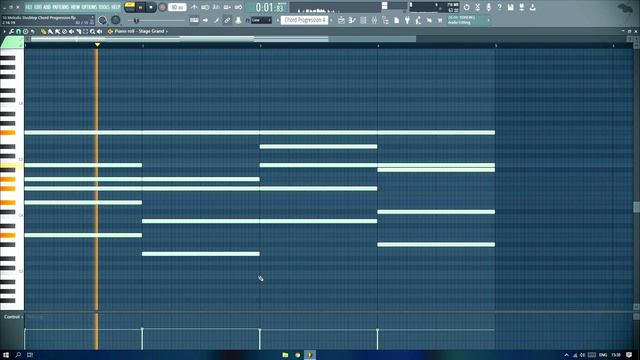Open Windows Start menu
Screen dimensions: 640x360
click(x=6, y=355)
